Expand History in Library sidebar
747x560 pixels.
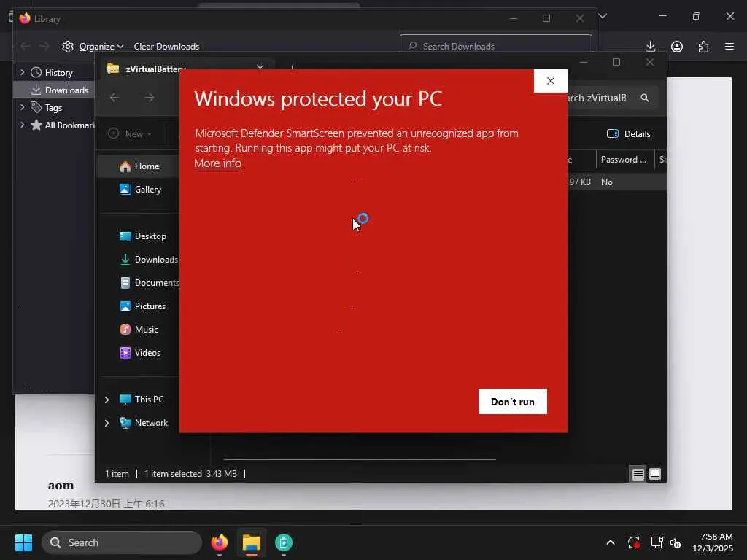click(22, 72)
